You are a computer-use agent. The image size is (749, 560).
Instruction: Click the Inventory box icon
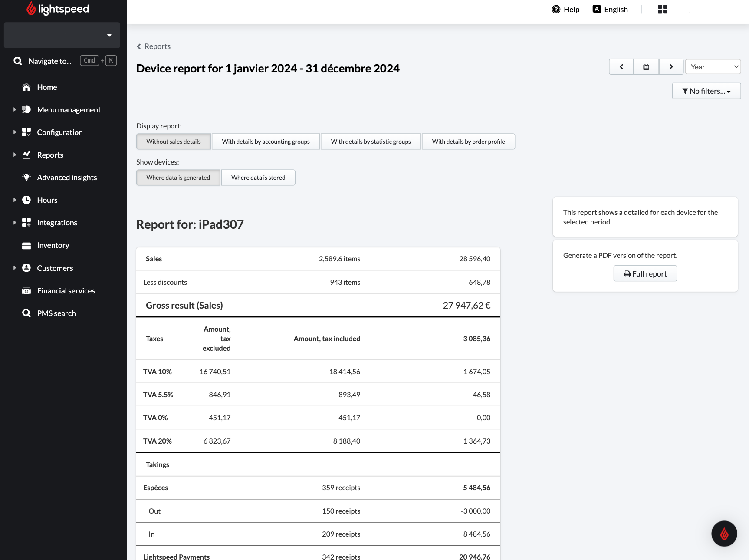coord(26,245)
